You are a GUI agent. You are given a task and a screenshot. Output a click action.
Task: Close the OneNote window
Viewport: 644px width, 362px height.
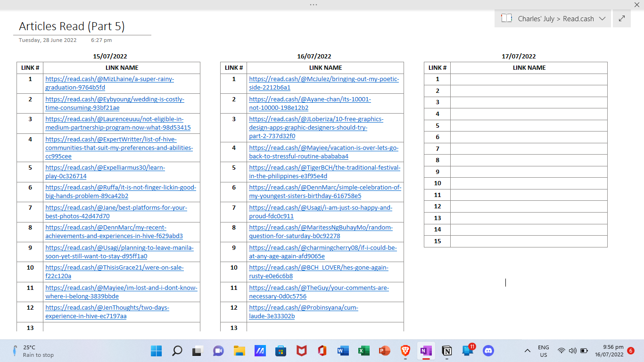(636, 4)
